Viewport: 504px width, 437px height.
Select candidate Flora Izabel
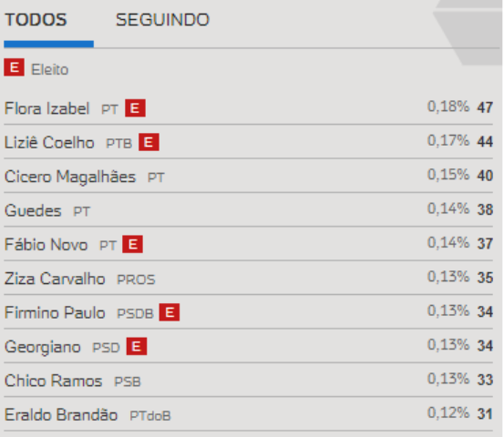click(x=248, y=108)
